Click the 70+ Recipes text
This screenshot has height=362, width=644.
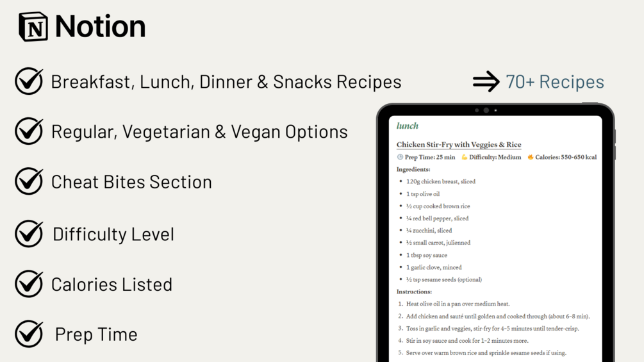[x=555, y=81]
